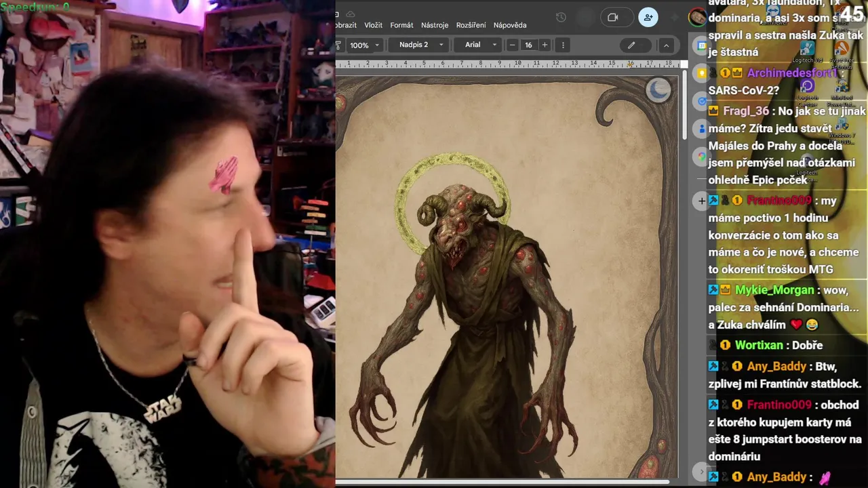
Task: Open the Rozšíření menu
Action: [471, 25]
